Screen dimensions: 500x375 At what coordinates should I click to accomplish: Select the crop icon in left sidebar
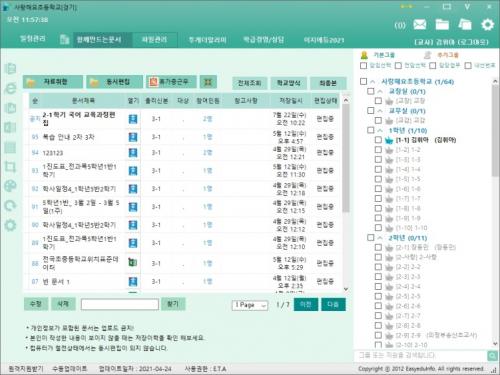tap(11, 167)
